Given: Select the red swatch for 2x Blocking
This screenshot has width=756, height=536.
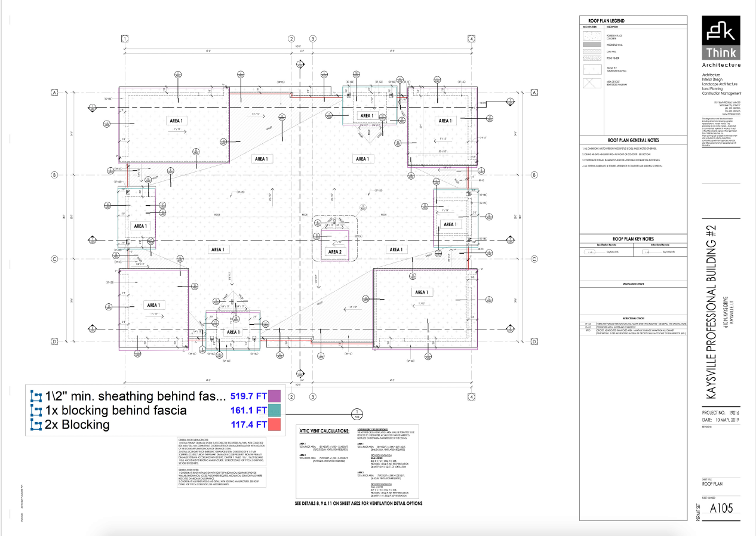Looking at the screenshot, I should pyautogui.click(x=275, y=425).
